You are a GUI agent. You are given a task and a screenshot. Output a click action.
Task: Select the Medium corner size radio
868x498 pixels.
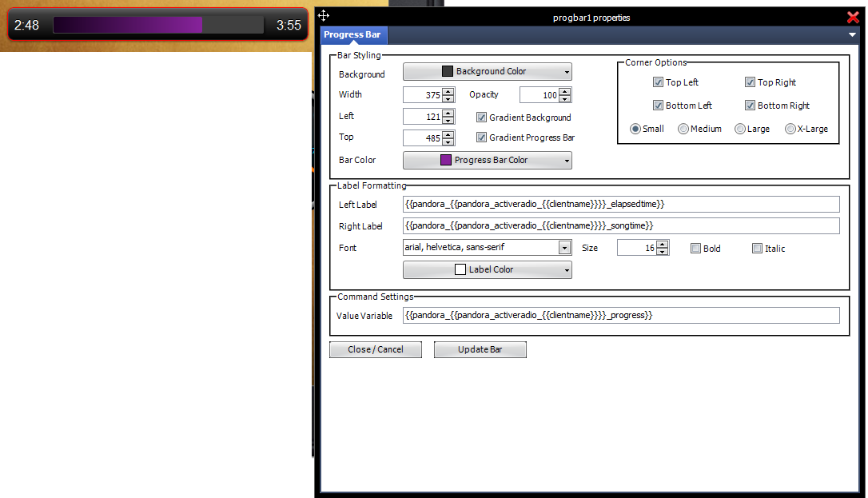click(683, 129)
